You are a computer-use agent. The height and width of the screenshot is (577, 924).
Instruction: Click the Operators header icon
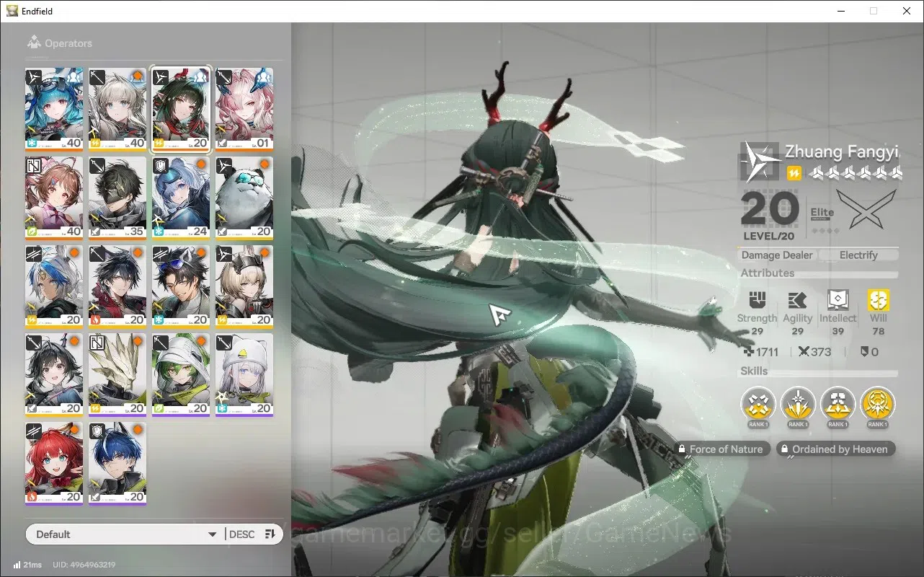[x=34, y=43]
